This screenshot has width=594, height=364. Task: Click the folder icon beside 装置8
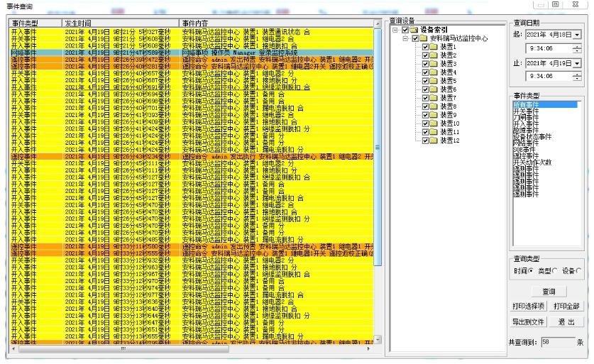point(434,106)
